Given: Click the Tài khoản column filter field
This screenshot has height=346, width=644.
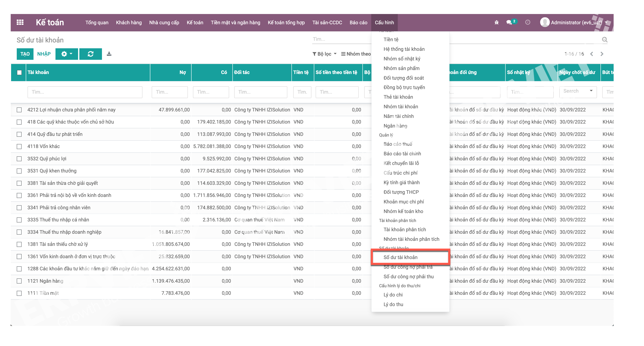Looking at the screenshot, I should [x=85, y=92].
